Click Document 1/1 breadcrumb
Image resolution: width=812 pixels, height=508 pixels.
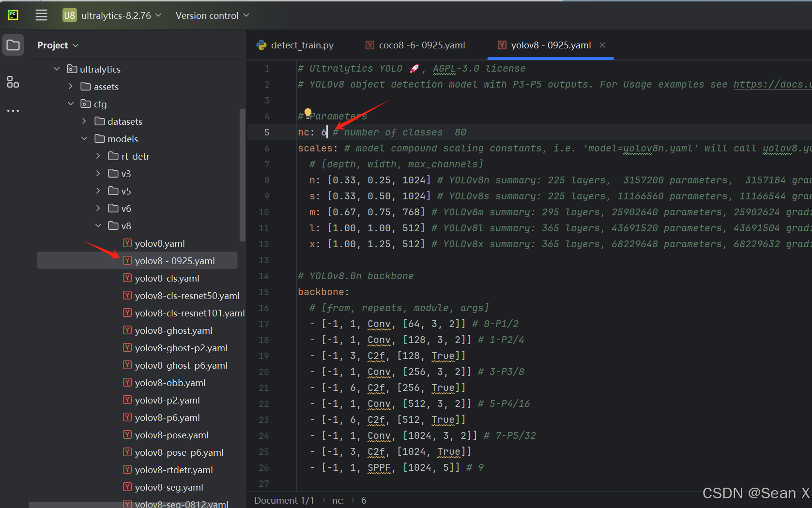(284, 500)
